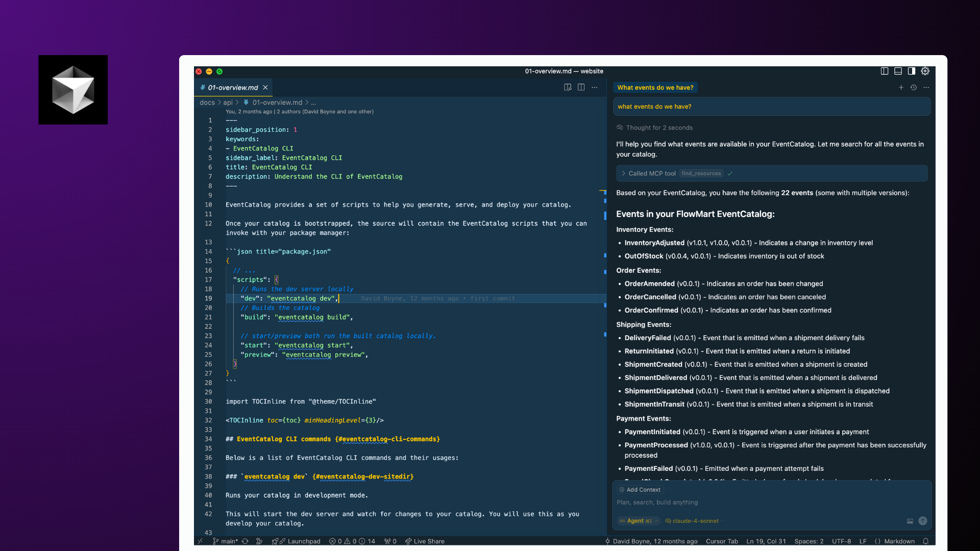
Task: Open the claude-4-sonnet model picker
Action: (695, 521)
